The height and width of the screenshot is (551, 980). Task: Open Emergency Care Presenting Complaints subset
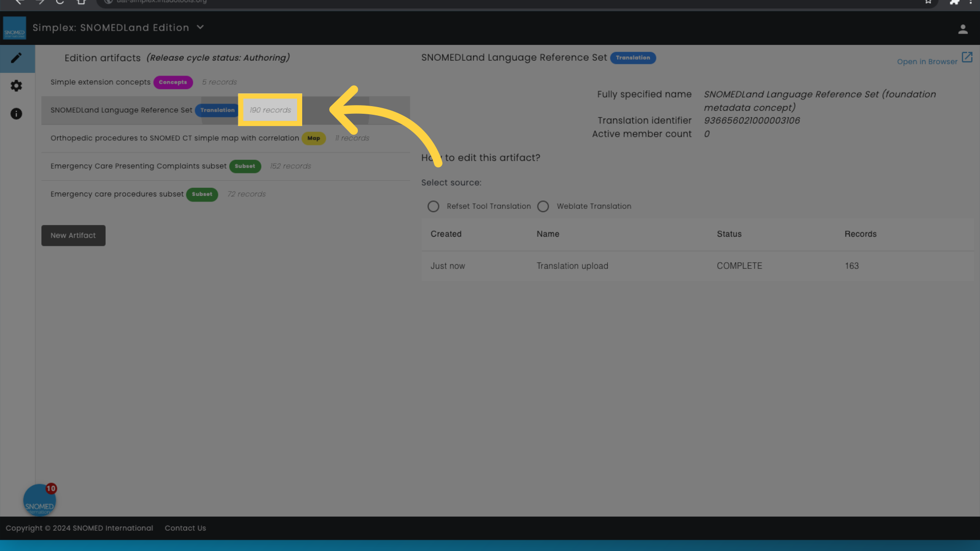point(225,166)
